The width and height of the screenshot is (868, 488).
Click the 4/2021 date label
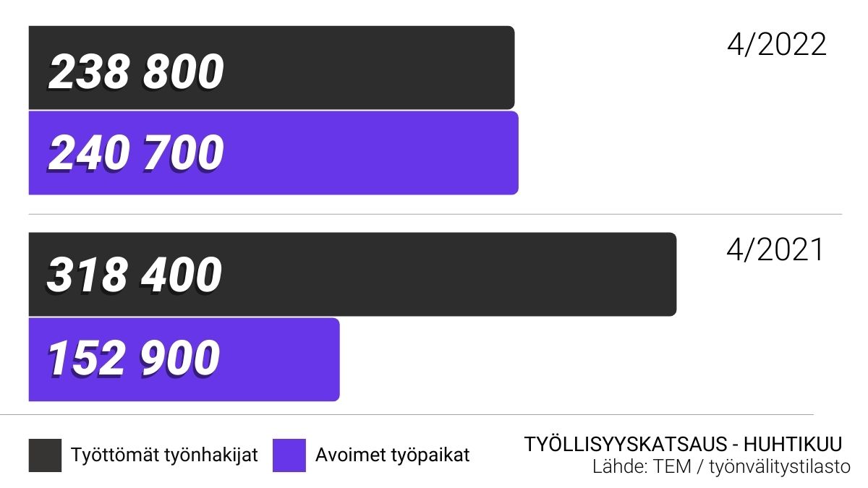click(x=775, y=249)
